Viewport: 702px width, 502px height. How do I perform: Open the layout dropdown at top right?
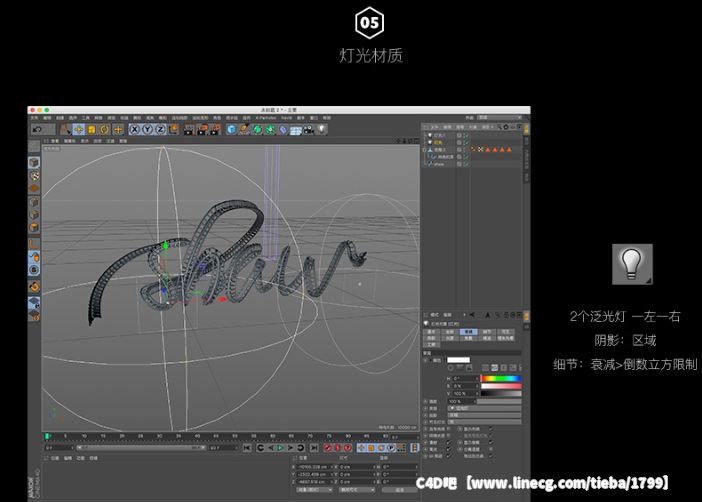[x=500, y=118]
